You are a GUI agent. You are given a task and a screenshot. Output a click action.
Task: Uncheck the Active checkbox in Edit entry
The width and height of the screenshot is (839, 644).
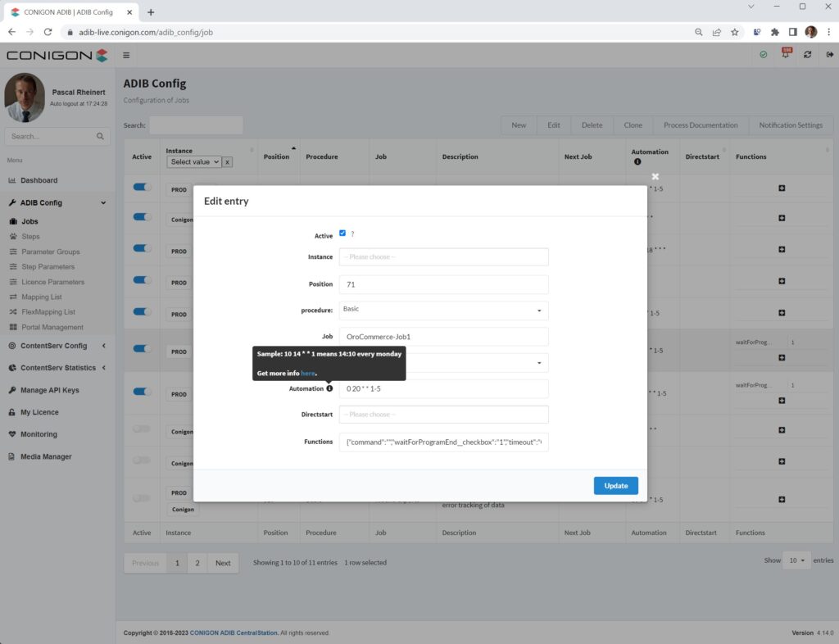(342, 234)
